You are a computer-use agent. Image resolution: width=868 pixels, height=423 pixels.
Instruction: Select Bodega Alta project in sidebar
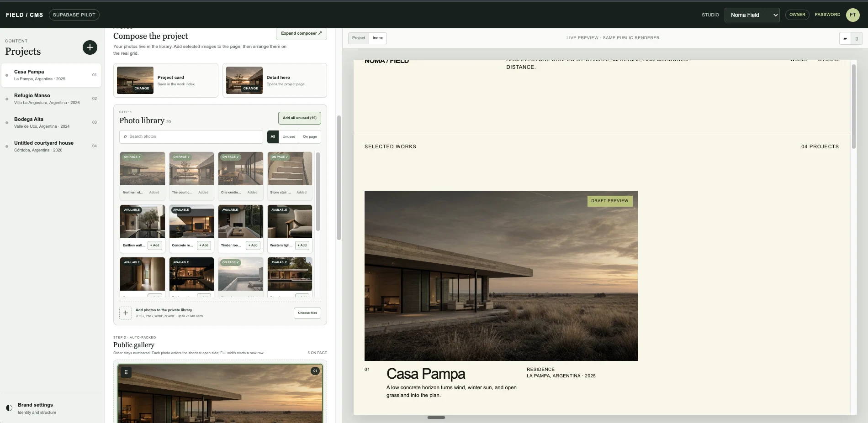click(51, 123)
